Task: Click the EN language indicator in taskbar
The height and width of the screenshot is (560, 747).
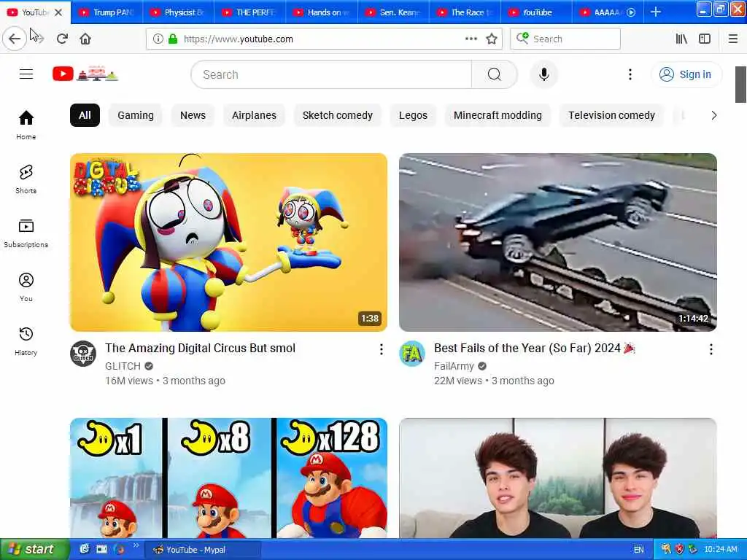Action: pos(638,550)
